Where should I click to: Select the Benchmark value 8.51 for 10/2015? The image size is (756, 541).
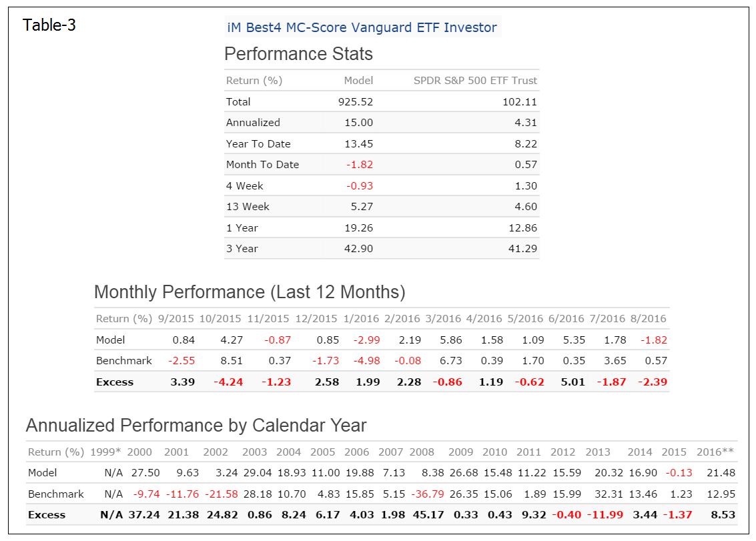[x=232, y=361]
